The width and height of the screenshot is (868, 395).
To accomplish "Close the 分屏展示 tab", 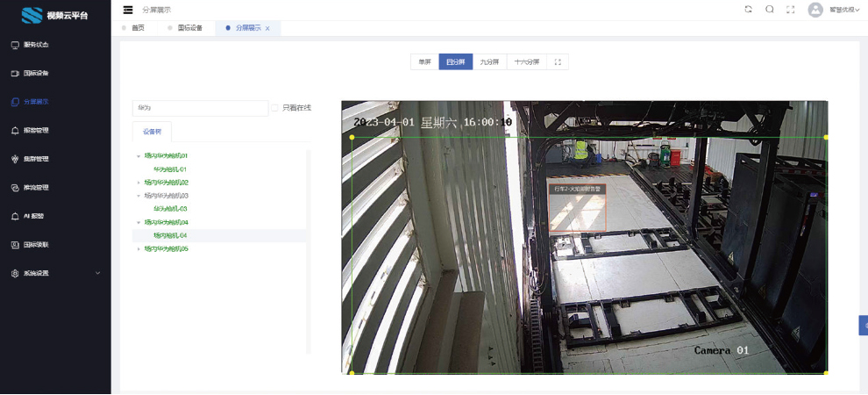I will (x=267, y=29).
